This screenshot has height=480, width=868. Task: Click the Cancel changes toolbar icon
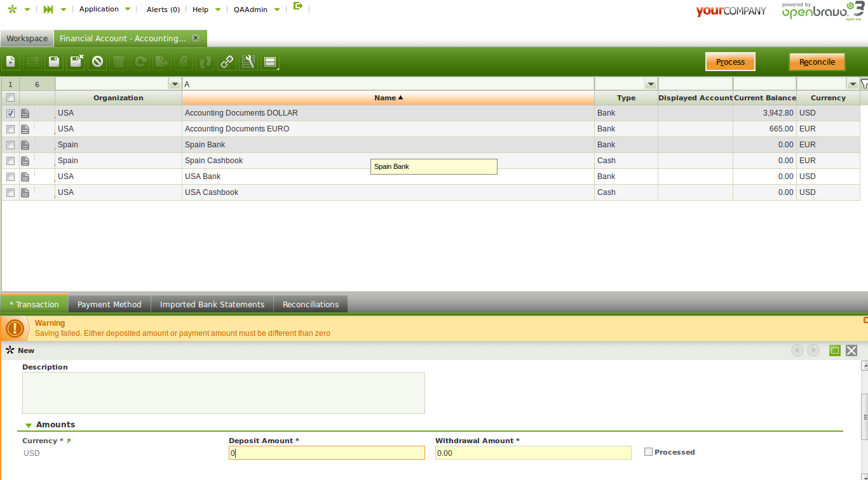97,62
